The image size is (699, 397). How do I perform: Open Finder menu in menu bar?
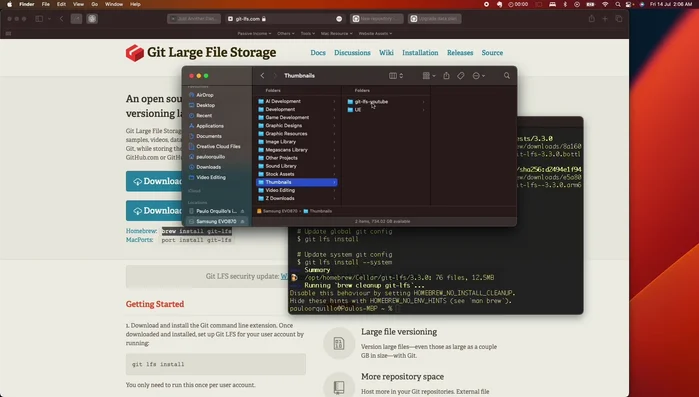click(27, 4)
